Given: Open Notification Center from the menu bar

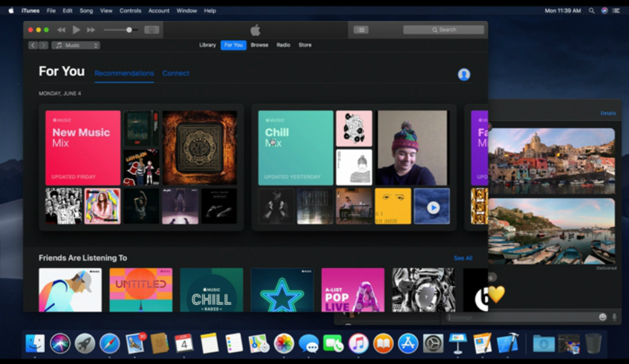Looking at the screenshot, I should point(616,11).
